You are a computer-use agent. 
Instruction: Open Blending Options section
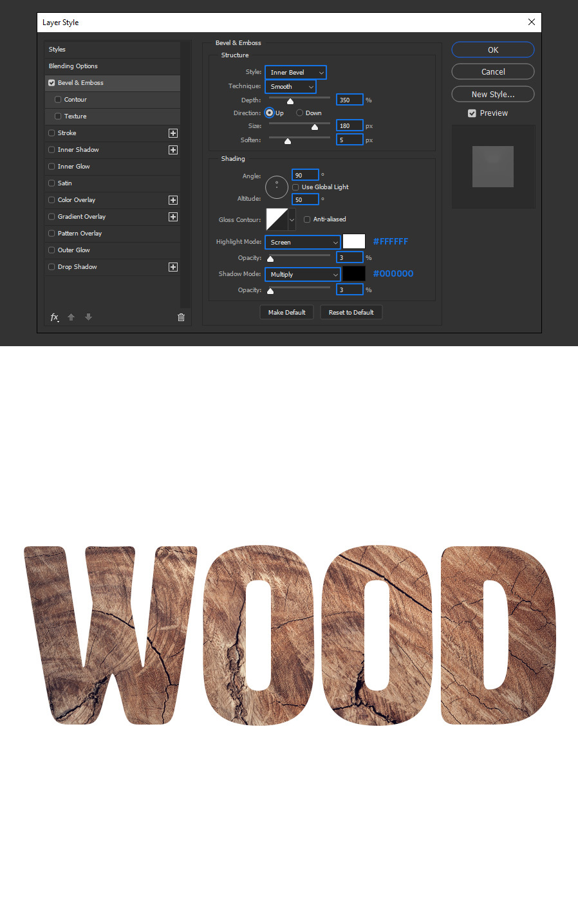[113, 66]
